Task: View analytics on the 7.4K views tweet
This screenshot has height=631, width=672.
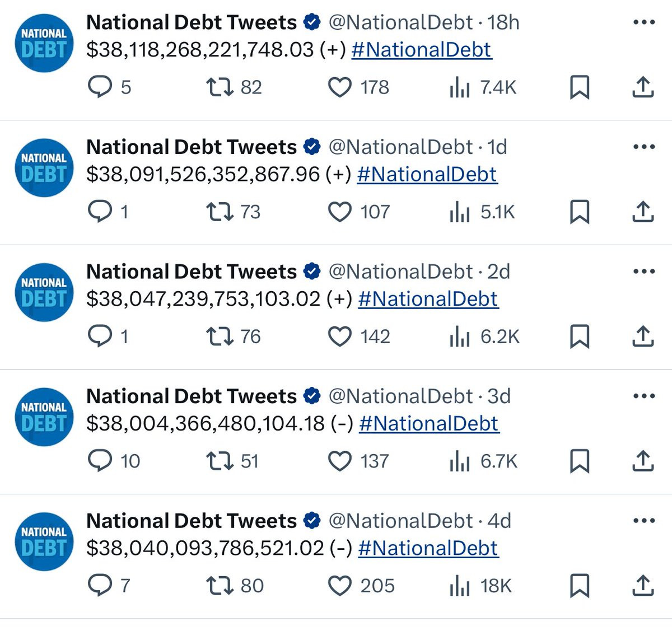Action: pyautogui.click(x=460, y=88)
